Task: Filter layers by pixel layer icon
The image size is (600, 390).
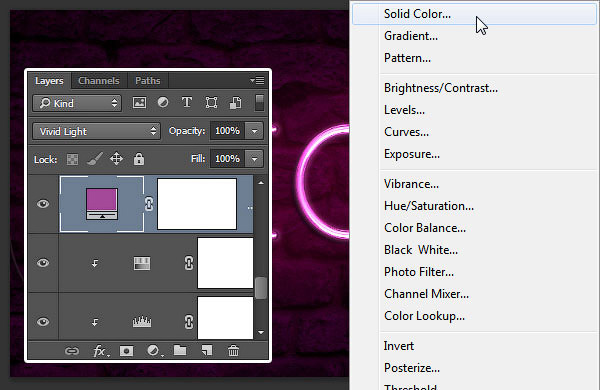Action: (x=139, y=103)
